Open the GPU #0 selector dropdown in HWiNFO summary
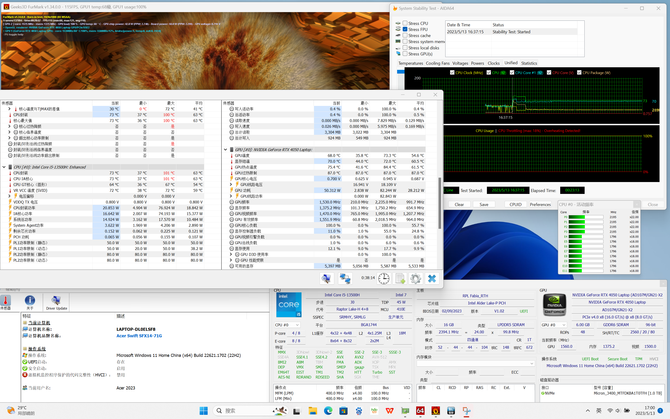670x419 pixels. tap(554, 325)
